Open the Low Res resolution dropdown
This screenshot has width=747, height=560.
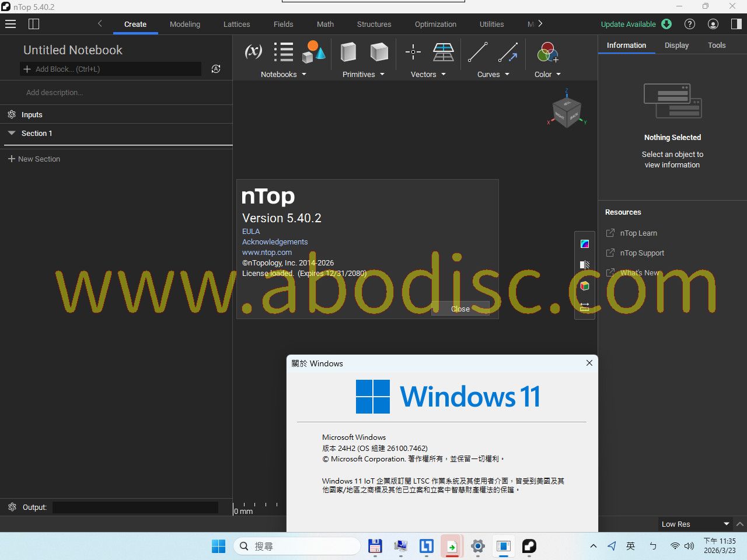pyautogui.click(x=695, y=524)
